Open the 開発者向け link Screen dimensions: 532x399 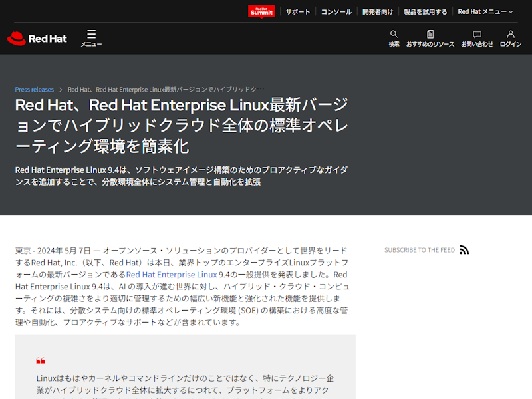378,12
